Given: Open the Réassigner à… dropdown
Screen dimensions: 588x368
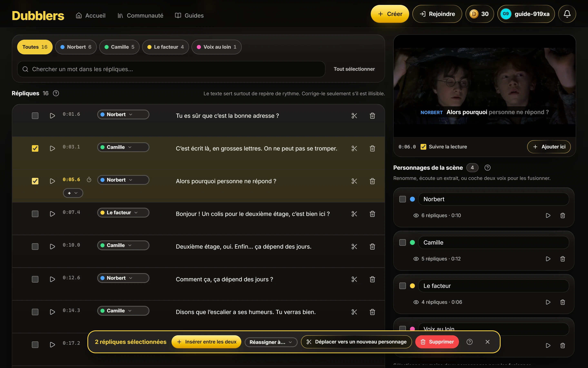Looking at the screenshot, I should (x=271, y=342).
